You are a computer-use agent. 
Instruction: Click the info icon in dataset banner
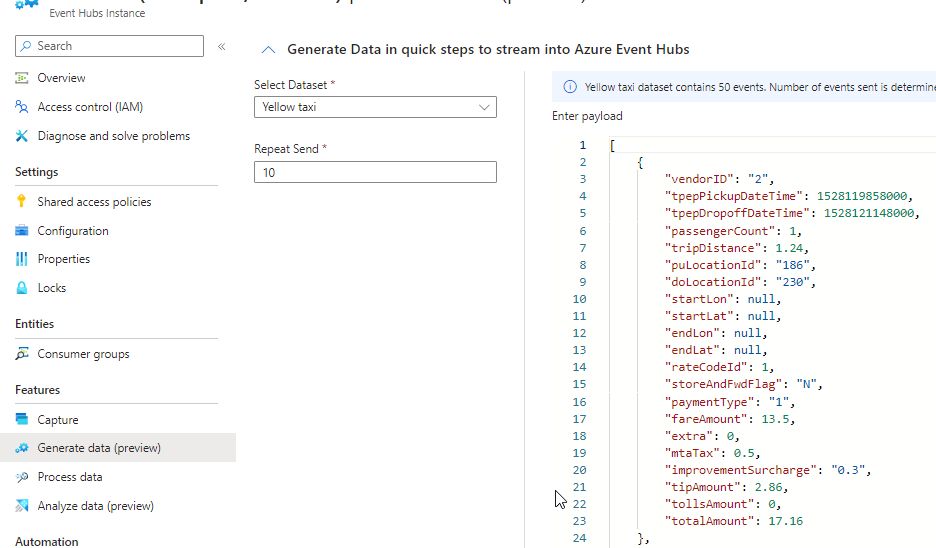pos(570,87)
